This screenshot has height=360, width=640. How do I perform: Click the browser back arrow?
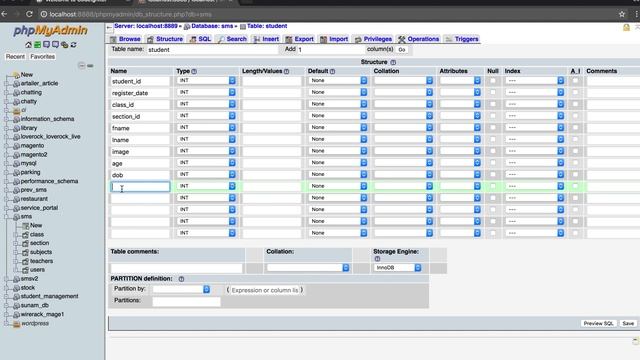coord(4,14)
